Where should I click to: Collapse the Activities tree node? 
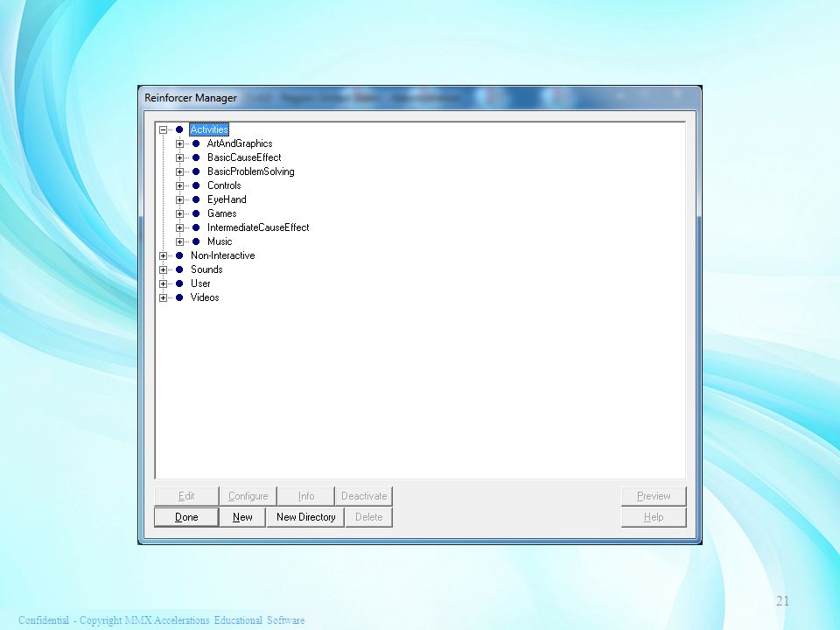coord(164,129)
